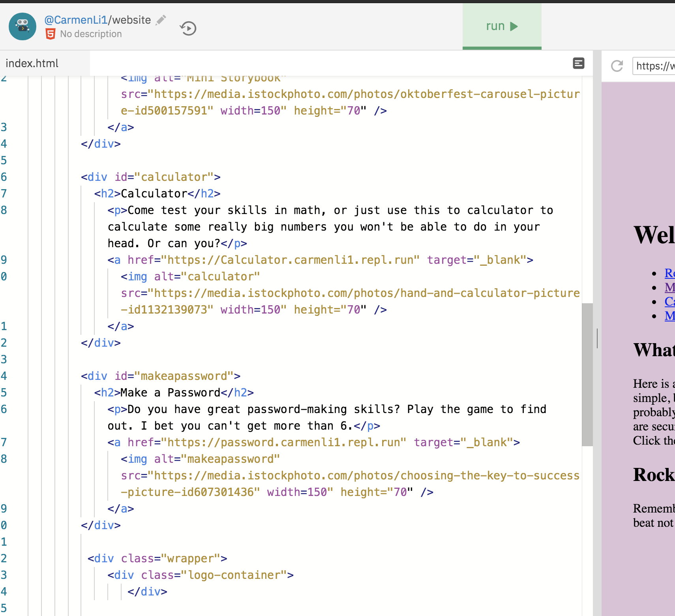Click the fourth bulleted link in preview
675x616 pixels.
[669, 316]
